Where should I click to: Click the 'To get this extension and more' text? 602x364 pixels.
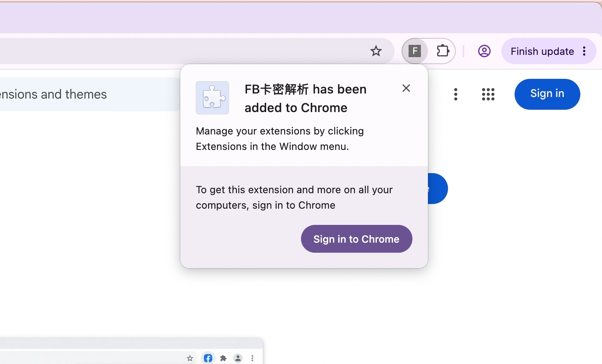coord(294,197)
